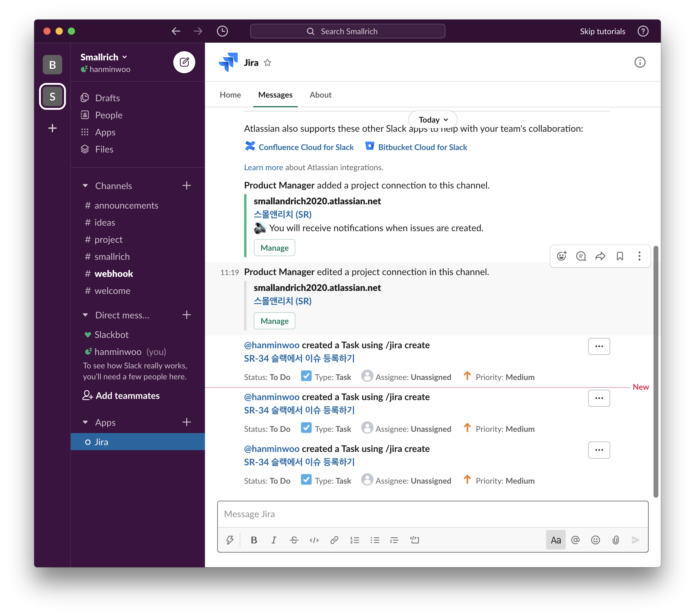Open the webhook channel
This screenshot has height=616, width=695.
click(113, 274)
